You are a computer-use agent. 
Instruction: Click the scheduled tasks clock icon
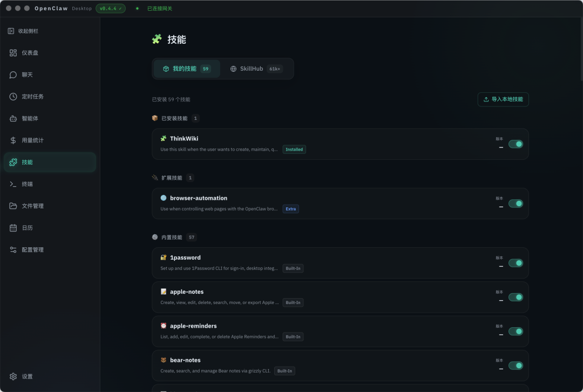13,97
